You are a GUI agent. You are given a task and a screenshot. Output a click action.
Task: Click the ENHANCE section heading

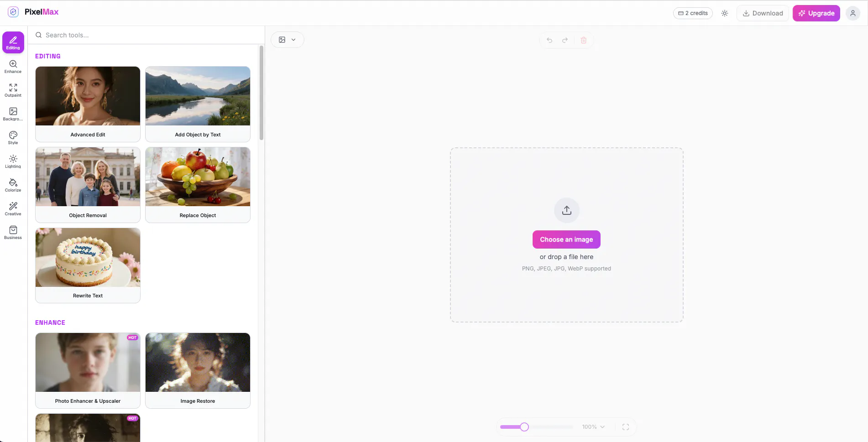50,322
